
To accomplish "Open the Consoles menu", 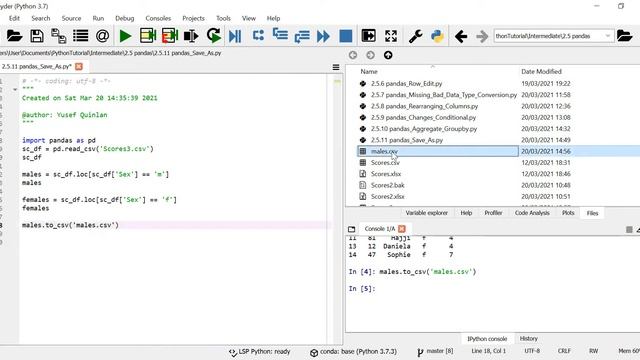I will (158, 18).
